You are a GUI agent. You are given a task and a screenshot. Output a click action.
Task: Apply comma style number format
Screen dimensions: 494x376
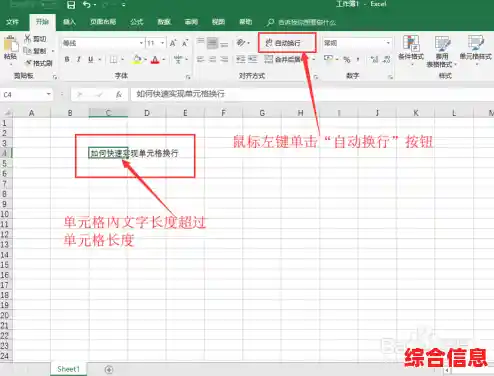tap(358, 60)
